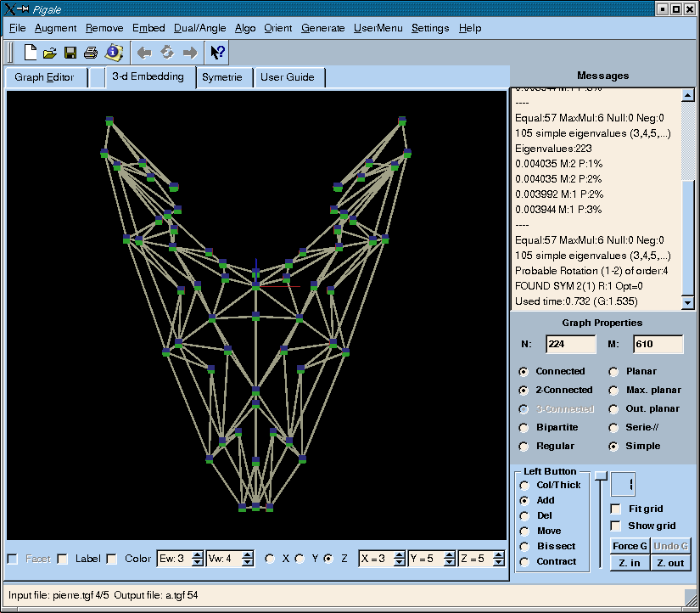The width and height of the screenshot is (700, 613).
Task: Load the previous graph with the left arrow
Action: pos(144,53)
